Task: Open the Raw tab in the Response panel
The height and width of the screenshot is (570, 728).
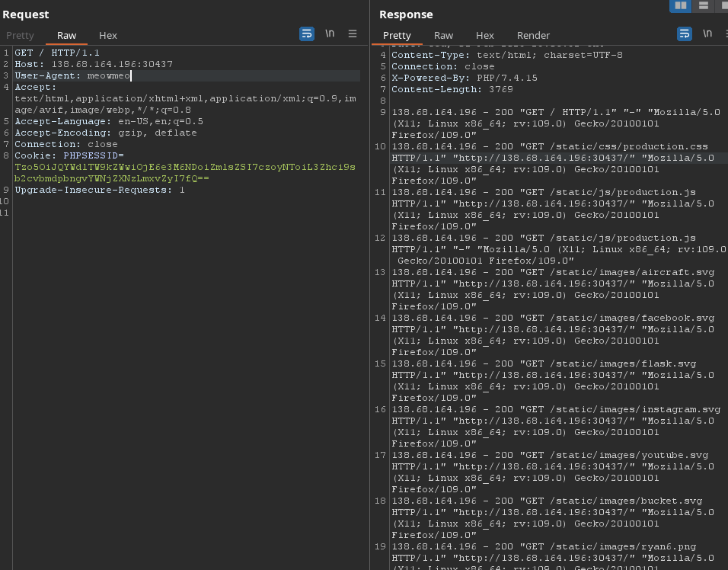Action: click(443, 35)
